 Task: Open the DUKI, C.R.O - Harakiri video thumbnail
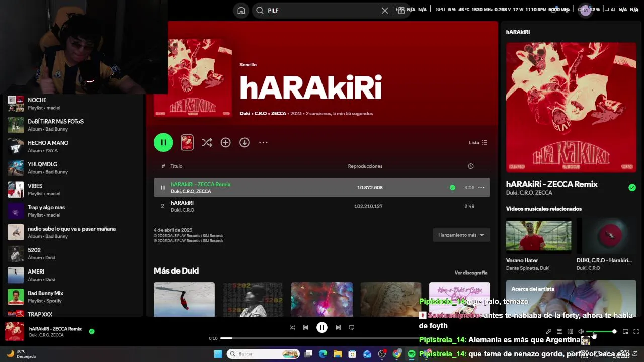(x=606, y=235)
